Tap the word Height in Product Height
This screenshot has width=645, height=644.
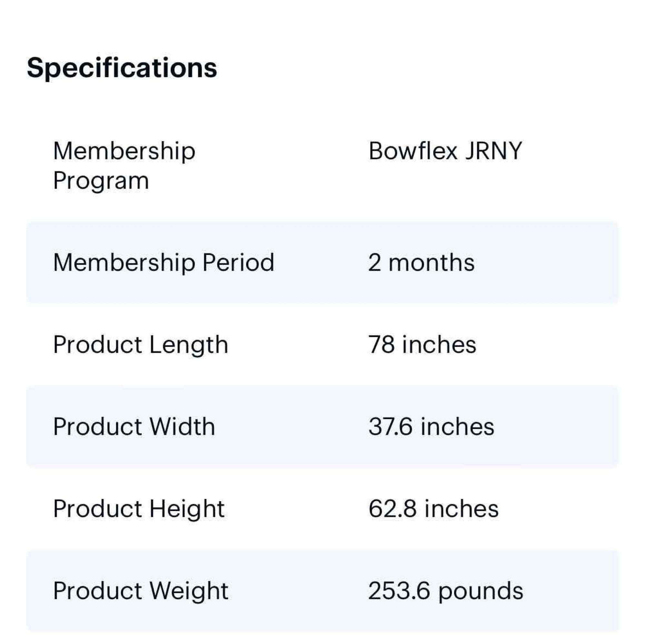(187, 509)
